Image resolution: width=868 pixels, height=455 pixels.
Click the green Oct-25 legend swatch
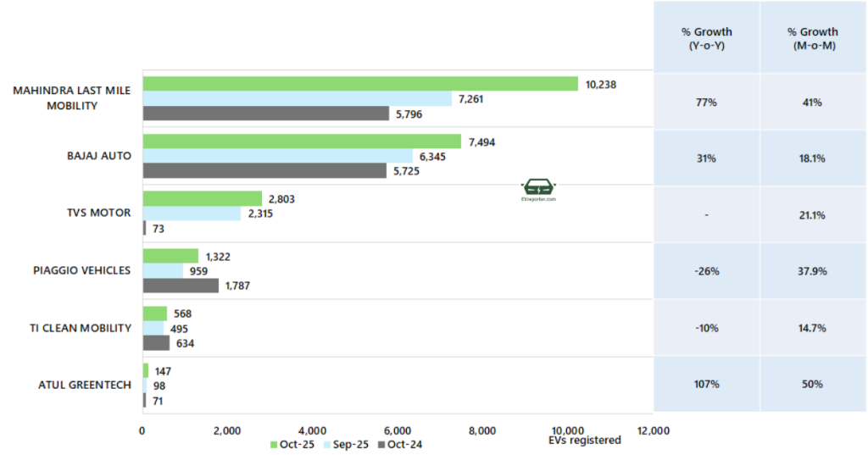(274, 445)
